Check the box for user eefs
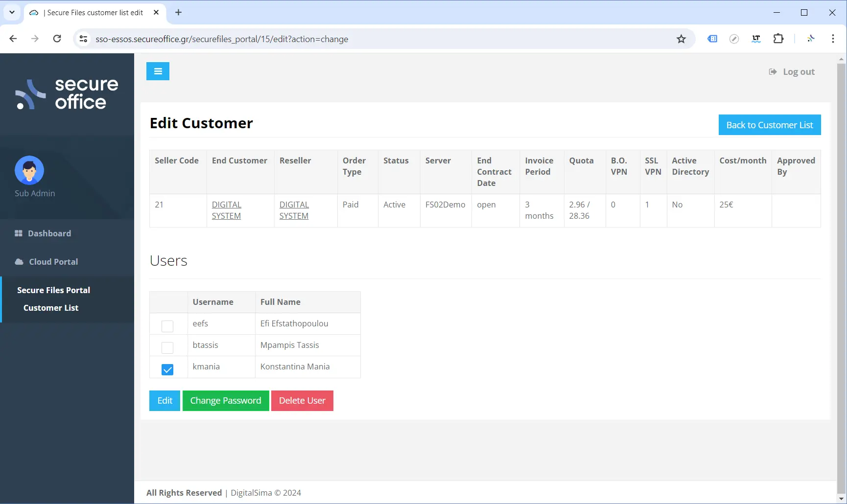 click(x=167, y=326)
